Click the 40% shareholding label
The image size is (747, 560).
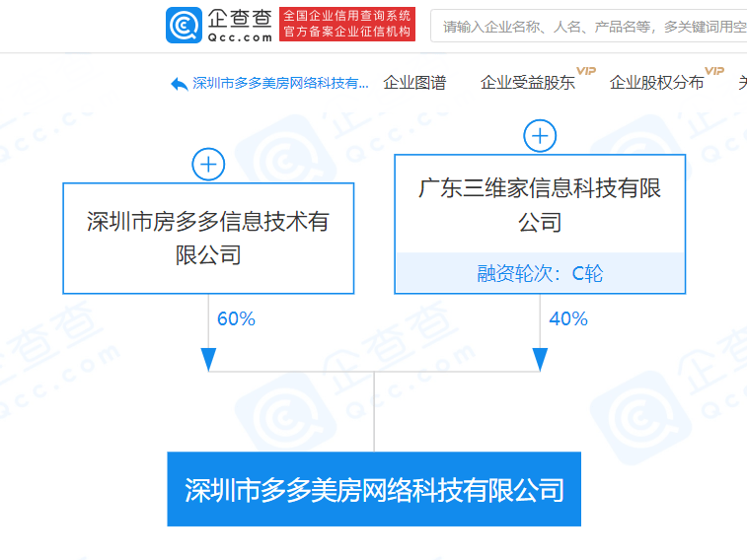click(568, 318)
